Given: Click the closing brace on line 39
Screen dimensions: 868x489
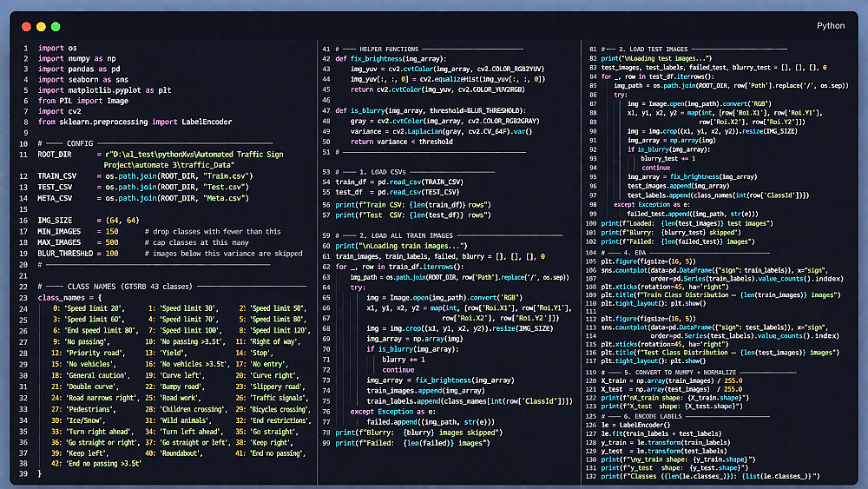Looking at the screenshot, I should (40, 474).
